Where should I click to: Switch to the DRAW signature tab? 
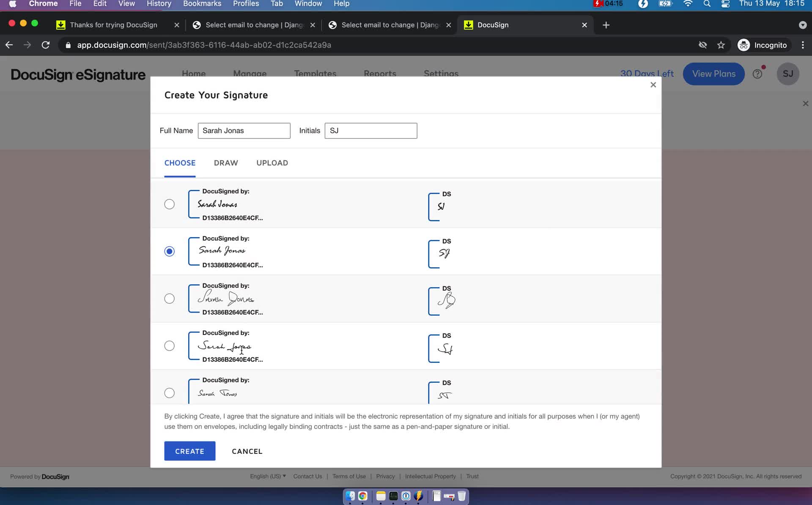(226, 162)
